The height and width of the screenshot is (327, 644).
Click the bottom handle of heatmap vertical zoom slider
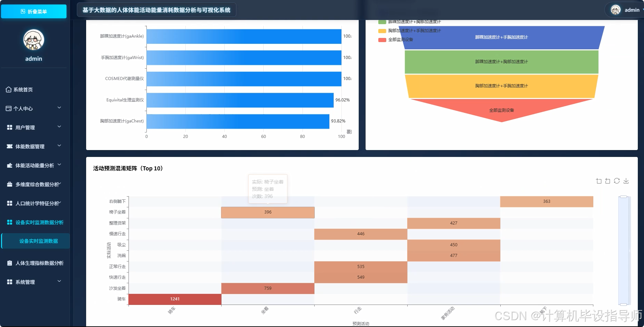pos(623,304)
